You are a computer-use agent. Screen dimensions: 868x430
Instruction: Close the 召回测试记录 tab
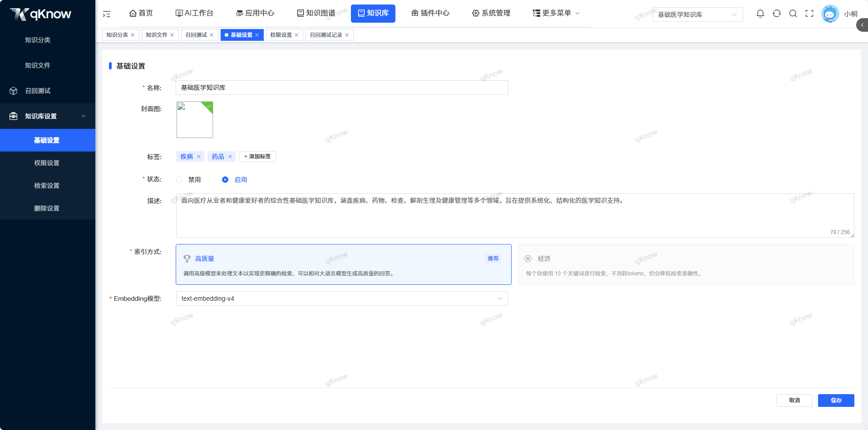pos(347,35)
